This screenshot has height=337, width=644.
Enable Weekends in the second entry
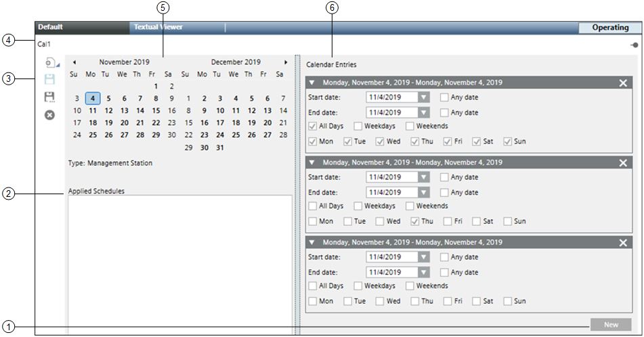coord(410,206)
